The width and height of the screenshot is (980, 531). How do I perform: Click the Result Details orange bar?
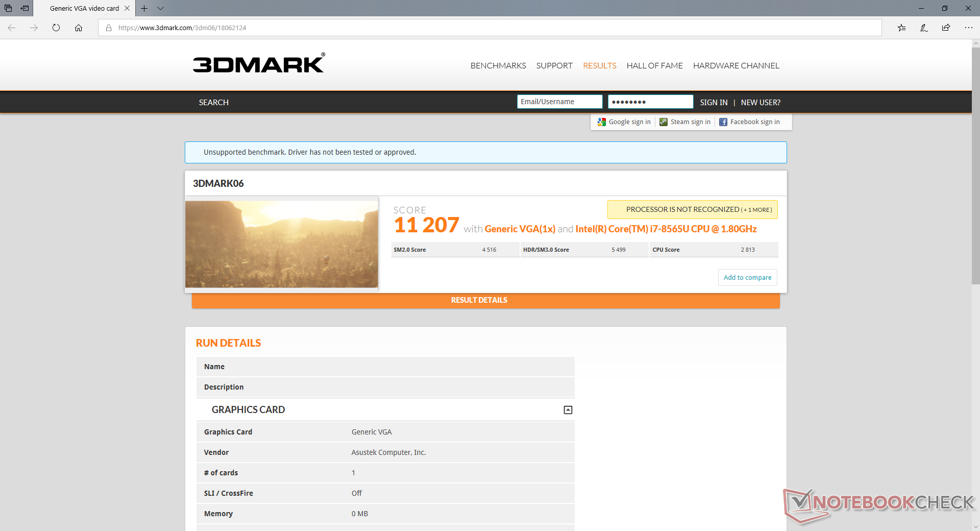click(x=485, y=300)
